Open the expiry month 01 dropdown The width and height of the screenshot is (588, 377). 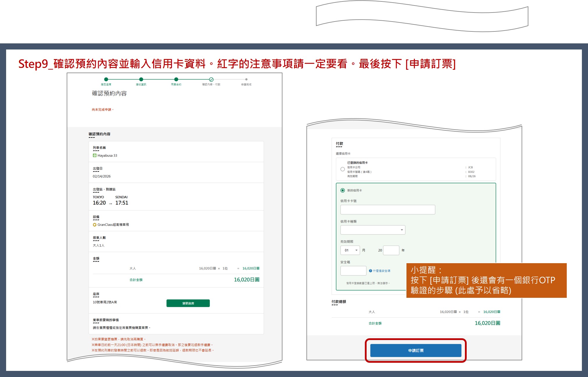click(x=350, y=250)
